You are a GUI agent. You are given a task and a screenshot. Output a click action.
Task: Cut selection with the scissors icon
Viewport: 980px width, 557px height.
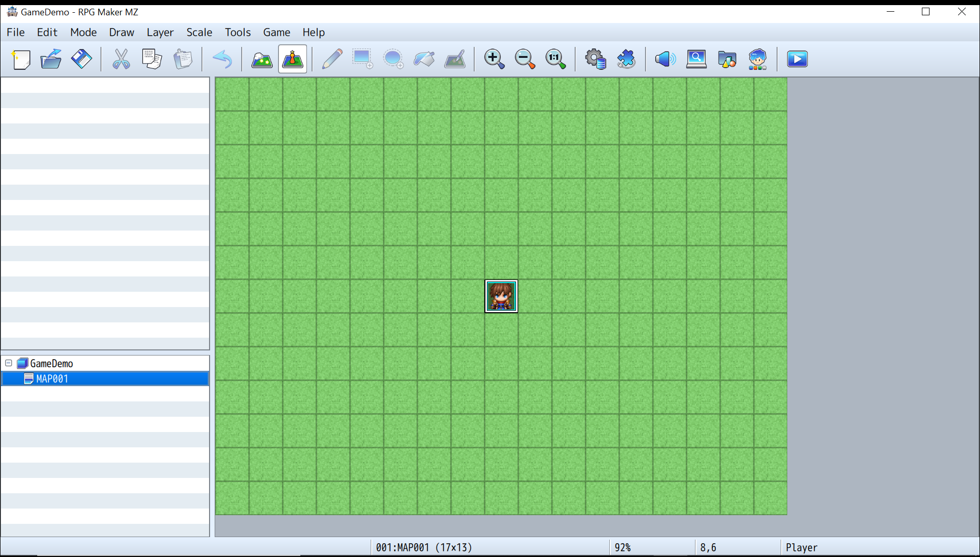(121, 59)
